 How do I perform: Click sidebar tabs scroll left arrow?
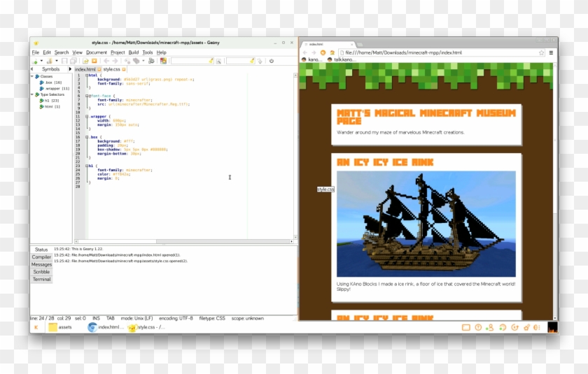[32, 69]
